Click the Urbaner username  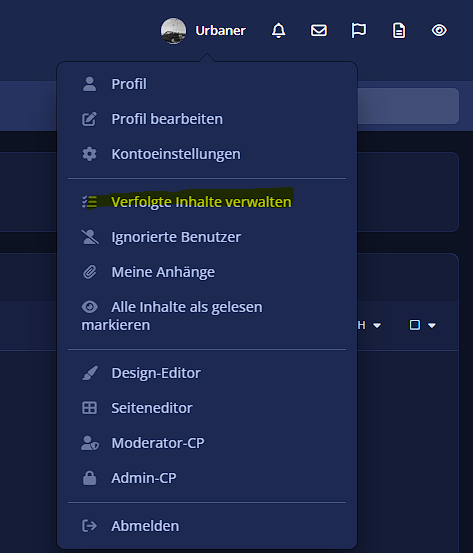tap(220, 31)
